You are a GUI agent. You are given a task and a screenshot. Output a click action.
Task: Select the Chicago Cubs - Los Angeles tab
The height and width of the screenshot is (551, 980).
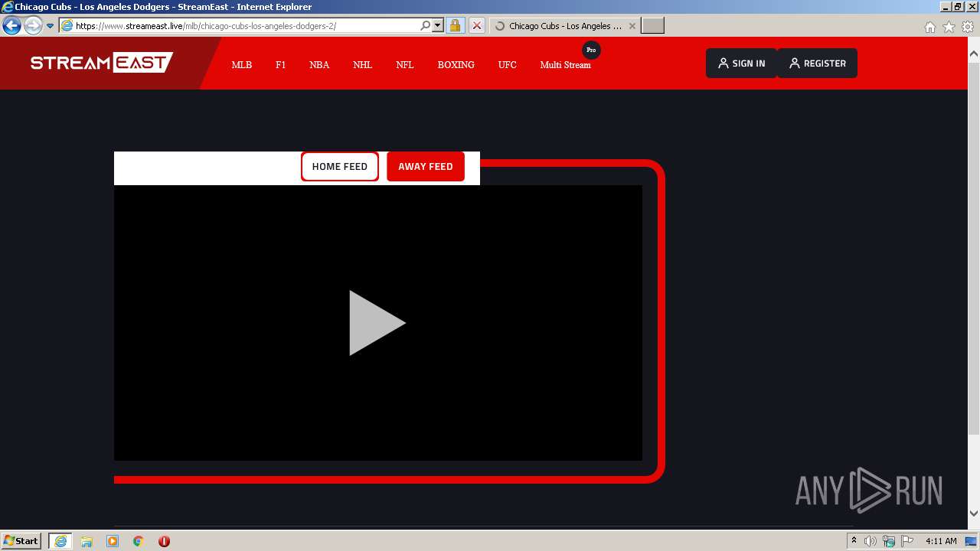[564, 26]
